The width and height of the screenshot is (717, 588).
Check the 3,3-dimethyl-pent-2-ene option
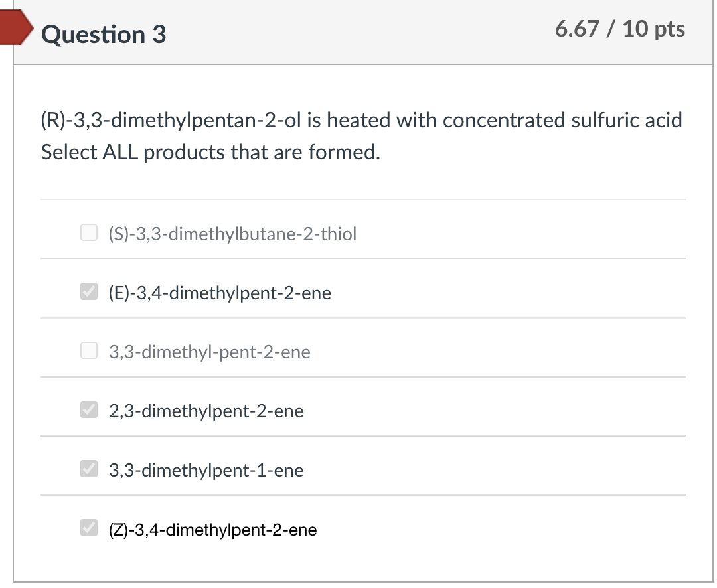click(x=88, y=350)
